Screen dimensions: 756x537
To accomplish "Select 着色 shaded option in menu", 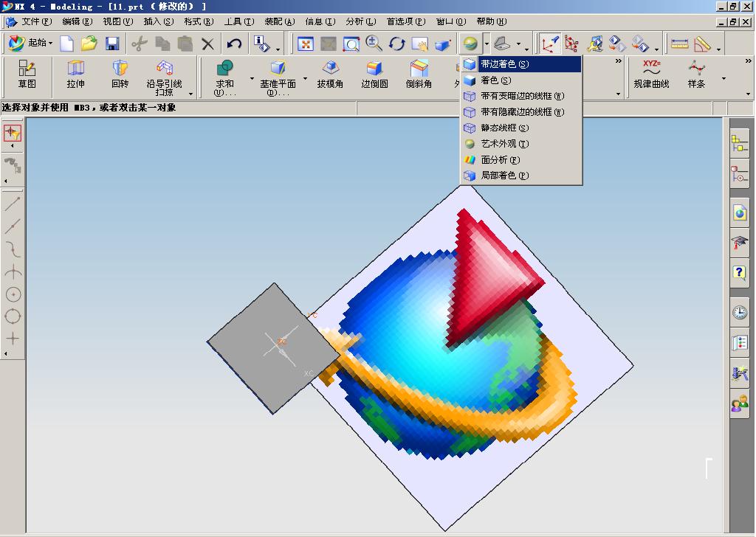I will click(x=521, y=80).
